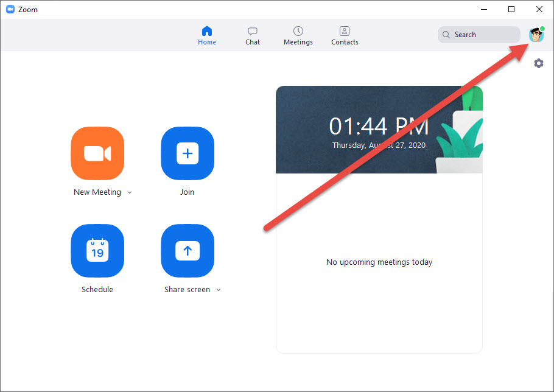Viewport: 554px width, 392px height.
Task: Open the settings gear icon
Action: (539, 63)
